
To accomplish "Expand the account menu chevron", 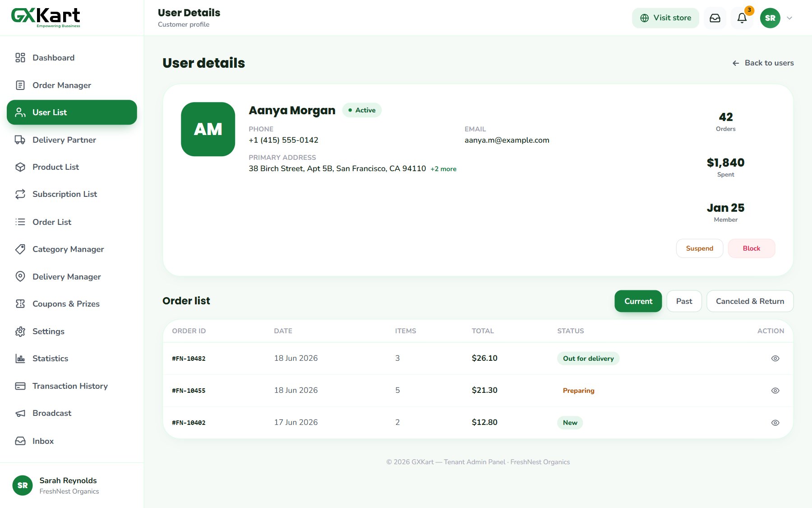I will tap(789, 18).
